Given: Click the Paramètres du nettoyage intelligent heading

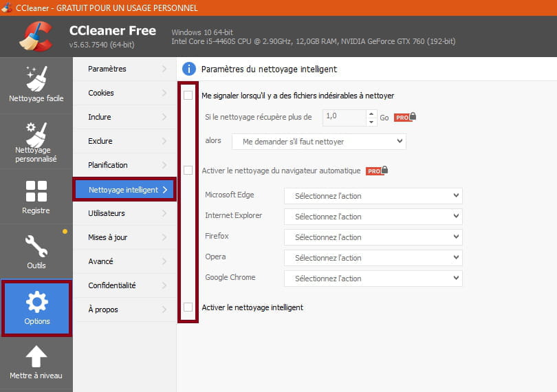Looking at the screenshot, I should [x=269, y=69].
